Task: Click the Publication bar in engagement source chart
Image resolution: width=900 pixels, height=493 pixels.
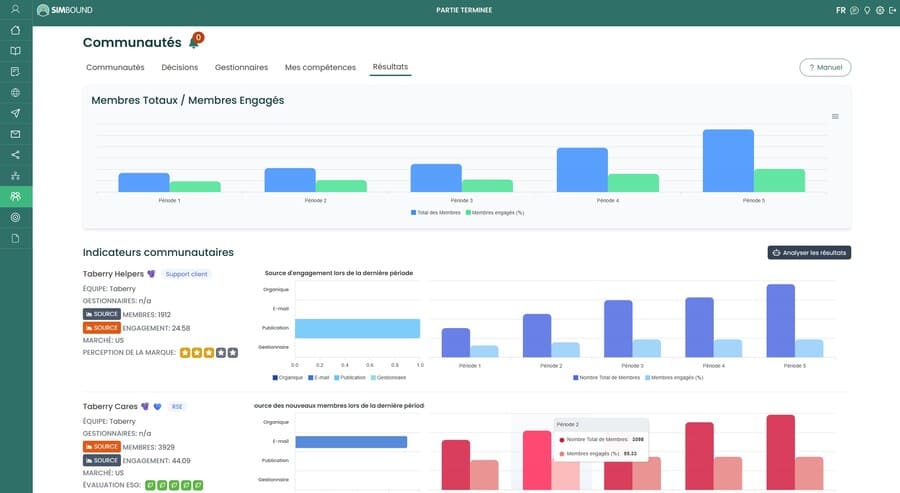Action: (x=358, y=328)
